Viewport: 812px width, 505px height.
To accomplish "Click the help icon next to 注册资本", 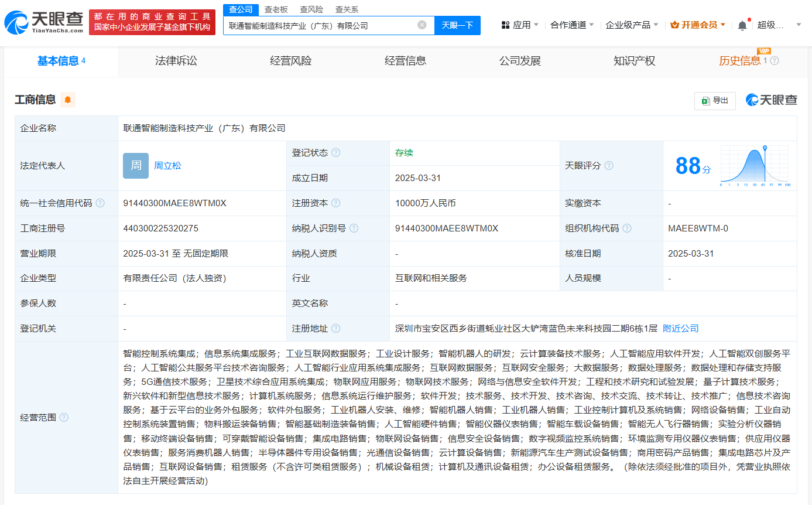I will tap(335, 203).
